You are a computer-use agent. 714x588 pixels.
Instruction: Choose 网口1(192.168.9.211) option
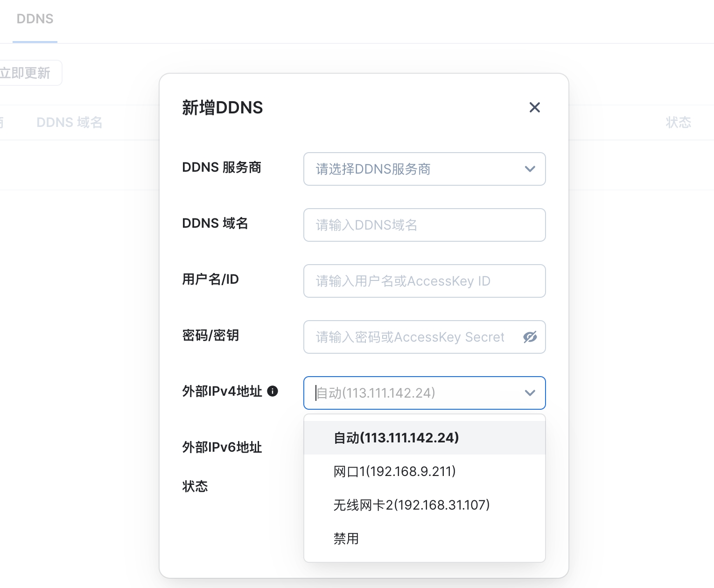point(425,471)
